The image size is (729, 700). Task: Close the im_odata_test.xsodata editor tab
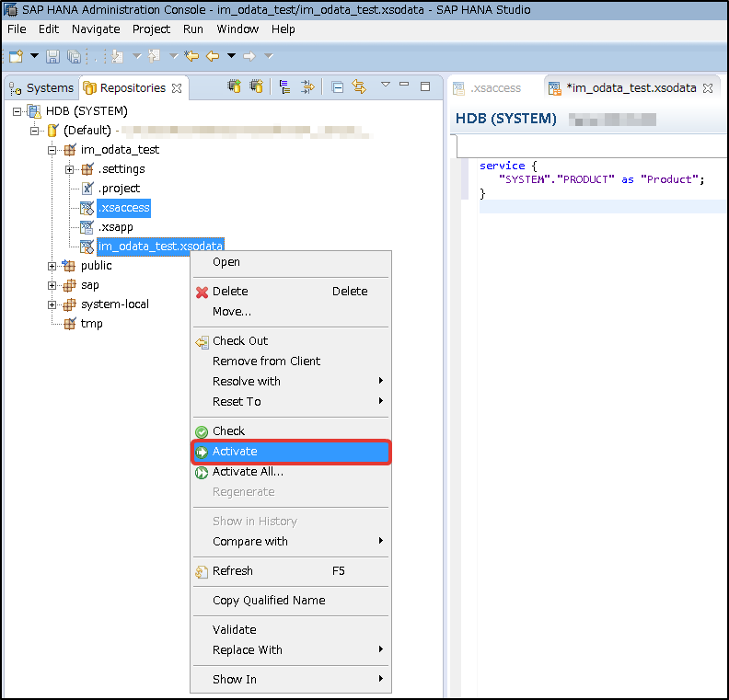pos(708,88)
